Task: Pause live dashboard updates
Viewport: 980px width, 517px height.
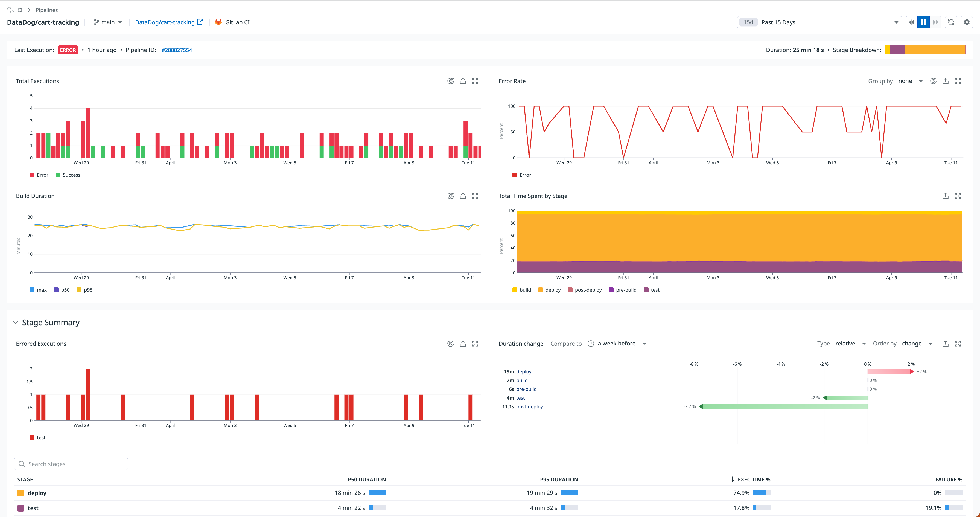Action: (x=923, y=22)
